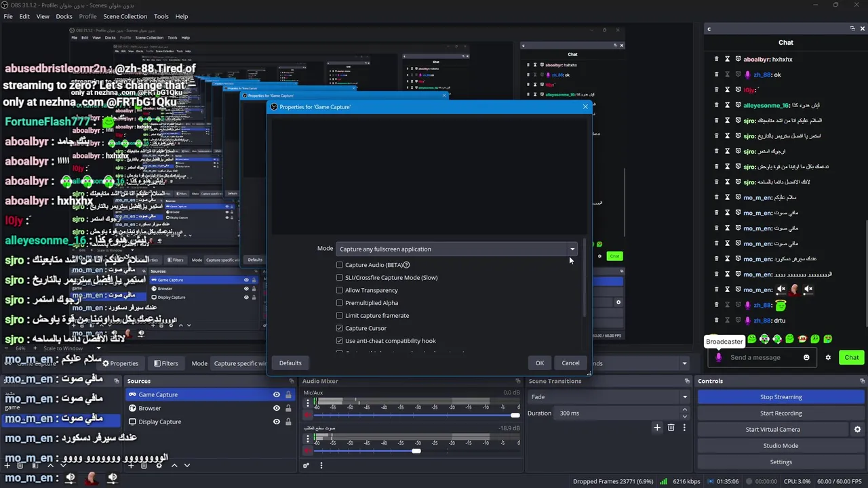Enable SLI/Crossfire Capture Mode (Slow)
868x488 pixels.
[x=340, y=277]
